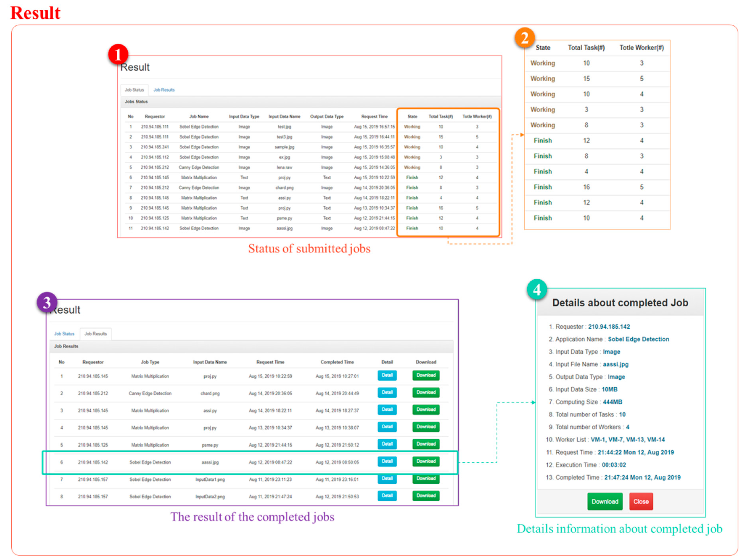This screenshot has height=560, width=743.
Task: Click the teal number 4 badge
Action: point(537,289)
